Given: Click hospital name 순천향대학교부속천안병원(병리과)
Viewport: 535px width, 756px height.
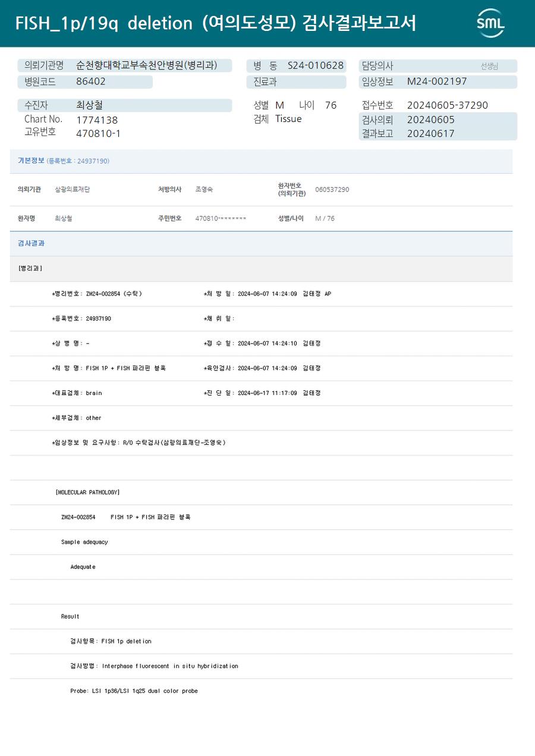Looking at the screenshot, I should point(146,66).
